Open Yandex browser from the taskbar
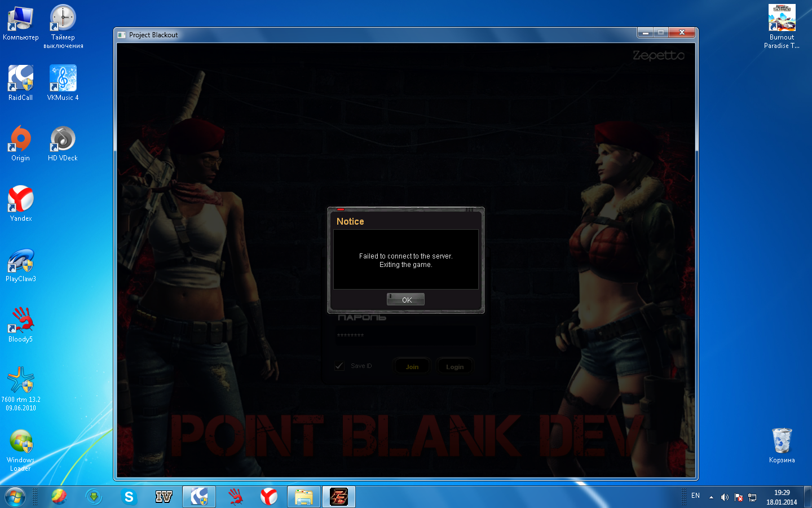The height and width of the screenshot is (508, 812). 269,497
